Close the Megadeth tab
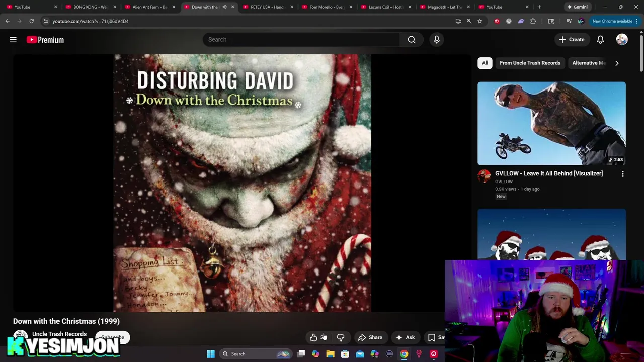 coord(468,7)
